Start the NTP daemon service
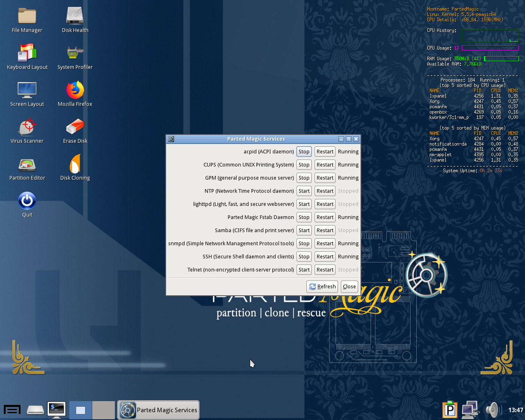This screenshot has width=525, height=420. click(304, 191)
